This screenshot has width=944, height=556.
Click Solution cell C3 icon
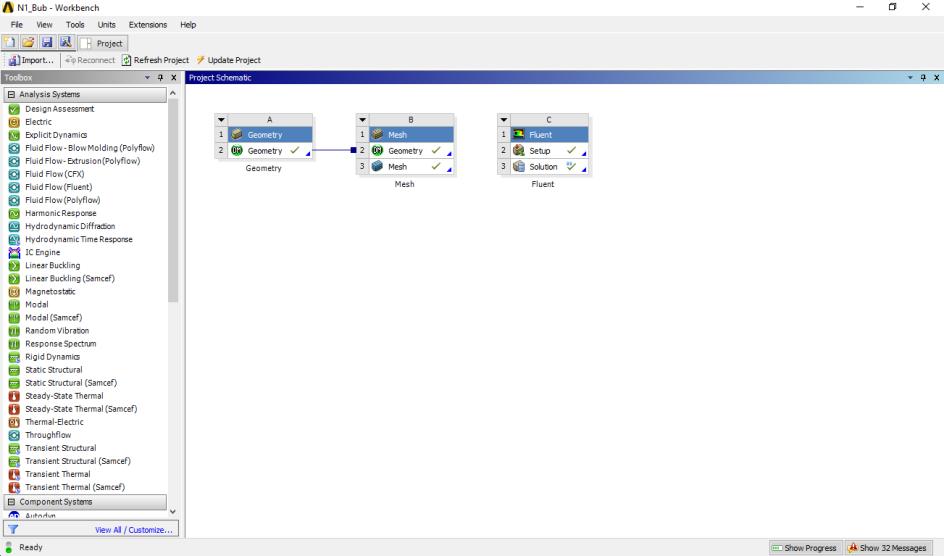coord(519,167)
